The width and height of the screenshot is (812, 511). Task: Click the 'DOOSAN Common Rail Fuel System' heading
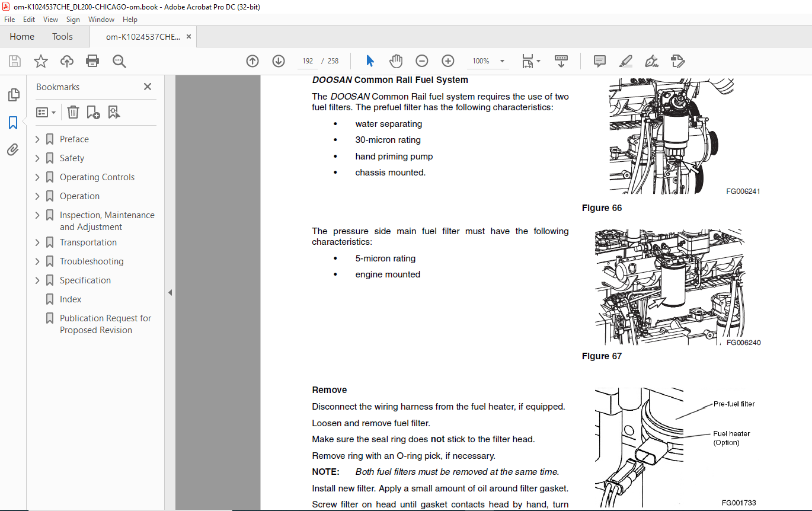tap(390, 80)
